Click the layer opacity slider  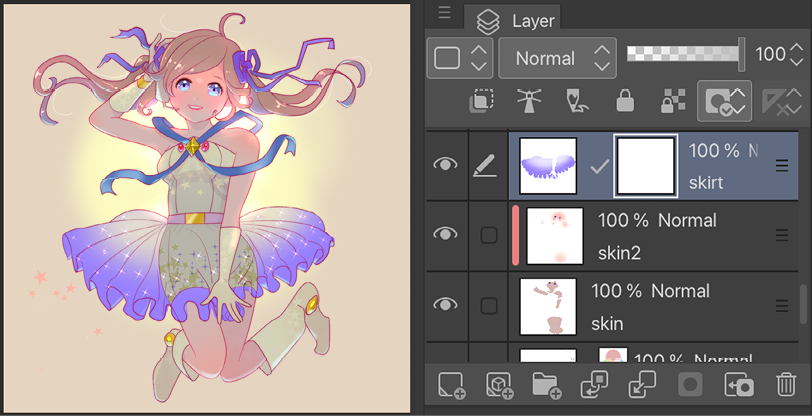point(686,54)
